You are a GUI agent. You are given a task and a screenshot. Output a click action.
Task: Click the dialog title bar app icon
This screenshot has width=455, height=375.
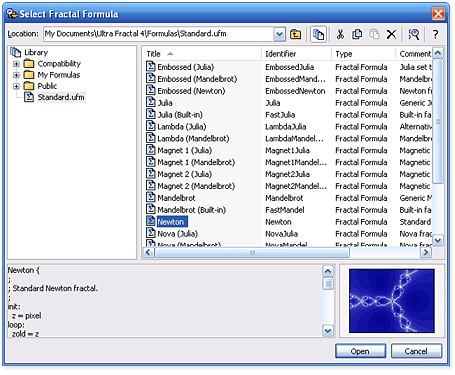pos(12,14)
